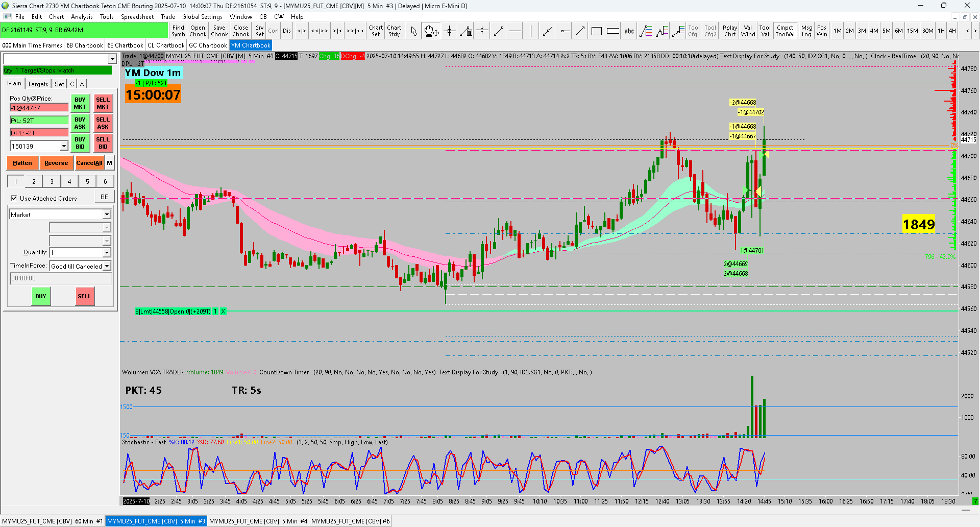The height and width of the screenshot is (527, 980).
Task: Click the -1@44767 position field
Action: (x=39, y=108)
